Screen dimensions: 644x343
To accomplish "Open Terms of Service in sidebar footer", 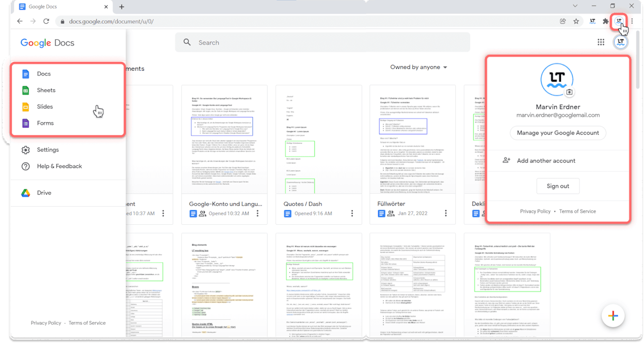I will (x=87, y=323).
